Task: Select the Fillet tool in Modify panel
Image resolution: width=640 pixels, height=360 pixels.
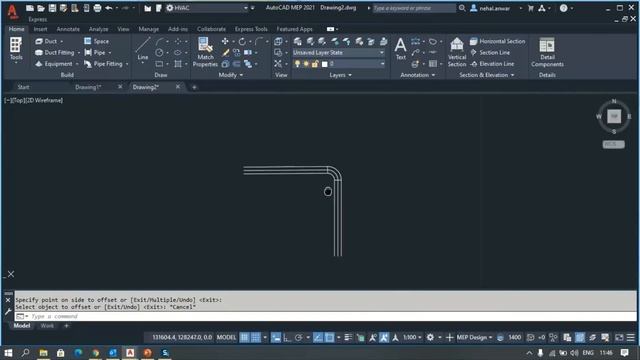Action: (259, 41)
